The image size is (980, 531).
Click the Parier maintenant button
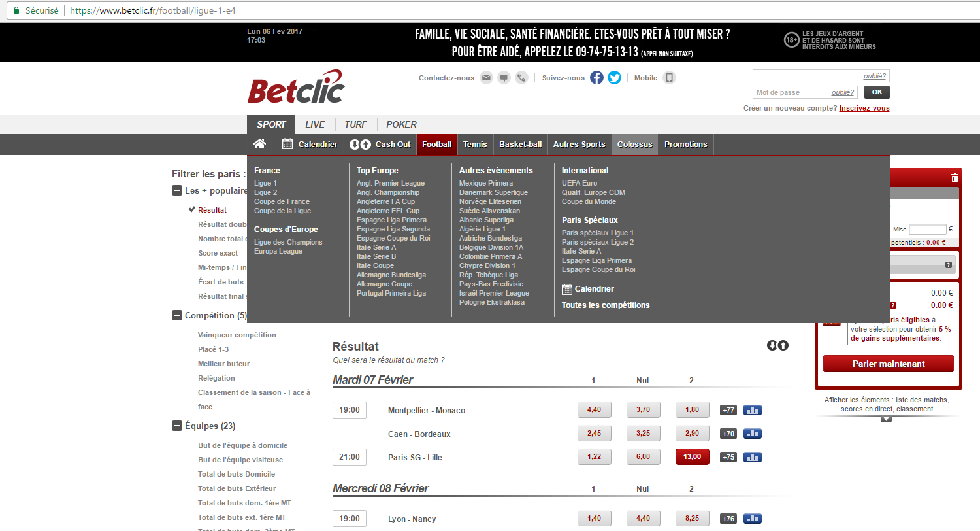coord(889,364)
